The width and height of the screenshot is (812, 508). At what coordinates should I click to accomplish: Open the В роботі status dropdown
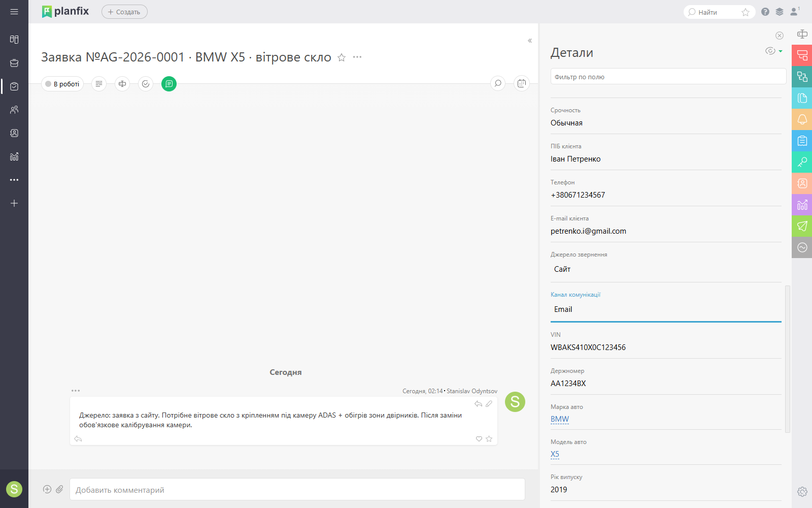point(62,84)
